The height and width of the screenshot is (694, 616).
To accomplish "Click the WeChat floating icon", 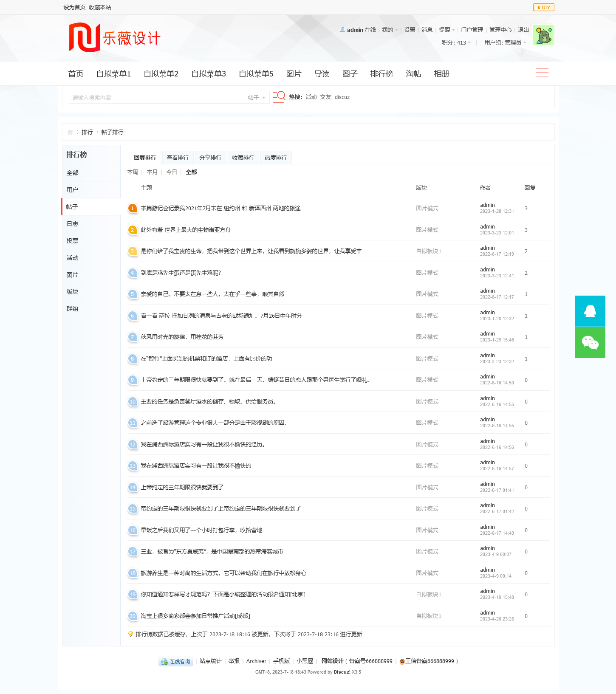I will click(590, 342).
